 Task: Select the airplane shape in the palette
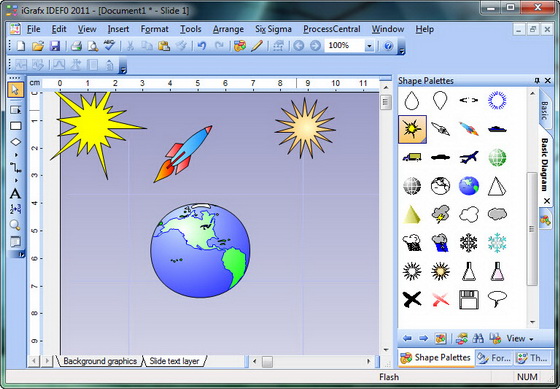click(469, 157)
